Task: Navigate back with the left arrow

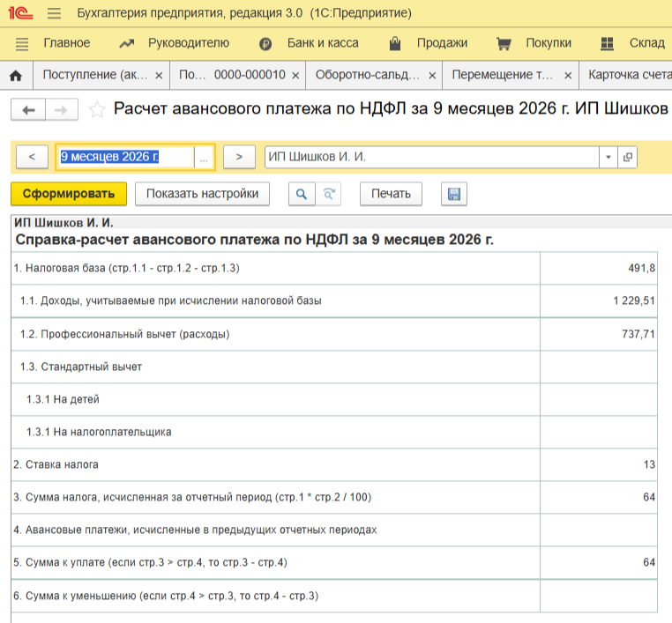Action: (28, 110)
